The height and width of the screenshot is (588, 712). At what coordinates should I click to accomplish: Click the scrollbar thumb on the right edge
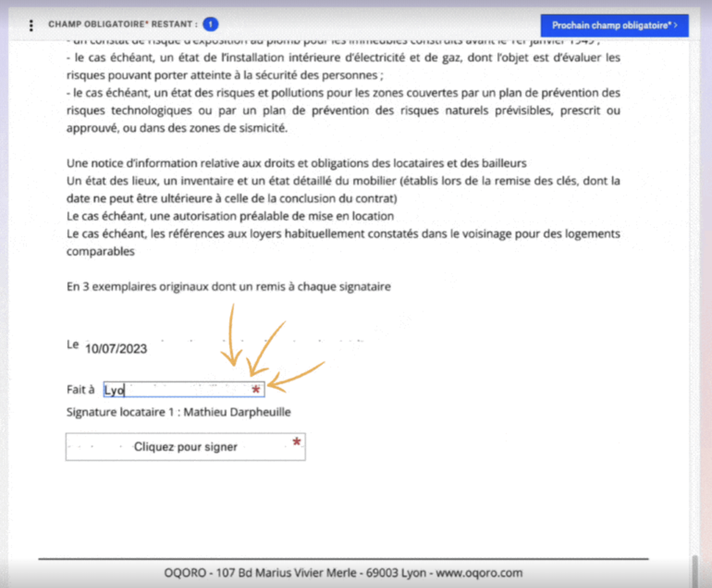click(x=694, y=571)
